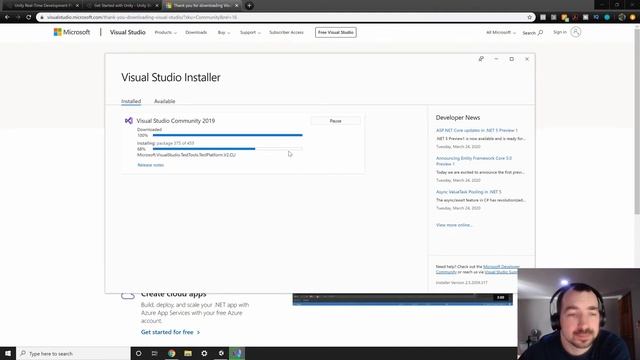640x360 pixels.
Task: Click the Visual Studio Community 2019 icon
Action: click(x=129, y=120)
